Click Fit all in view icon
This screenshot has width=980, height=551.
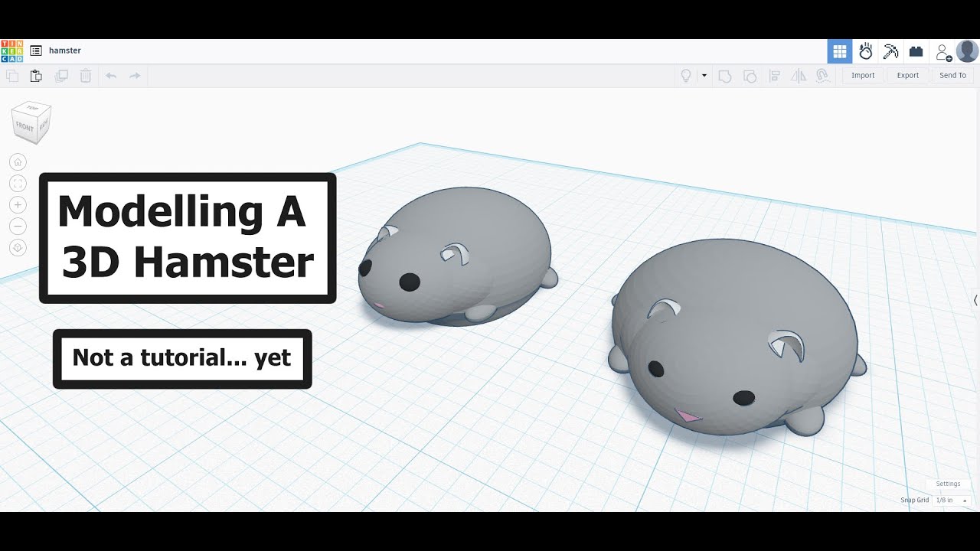point(18,184)
